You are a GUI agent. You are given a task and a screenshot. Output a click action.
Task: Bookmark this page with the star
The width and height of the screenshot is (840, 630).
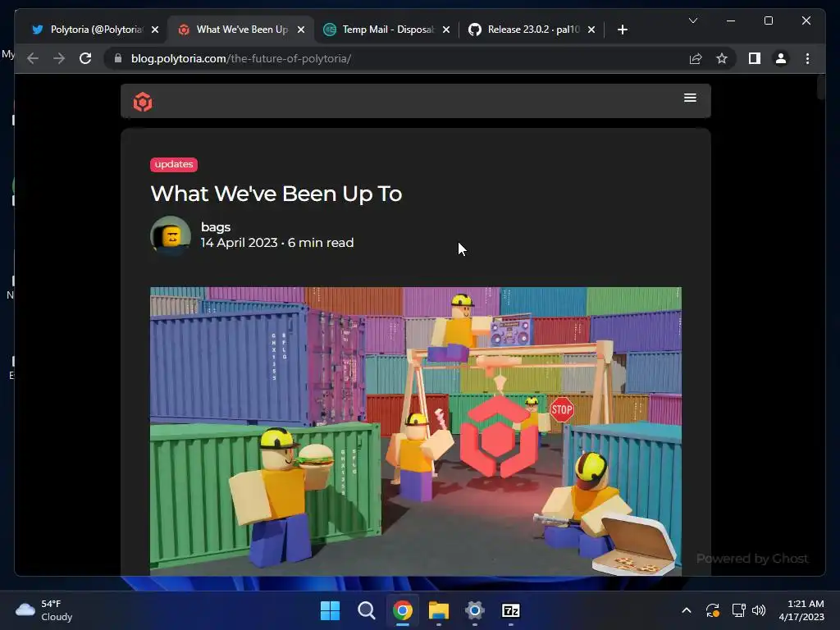click(722, 58)
